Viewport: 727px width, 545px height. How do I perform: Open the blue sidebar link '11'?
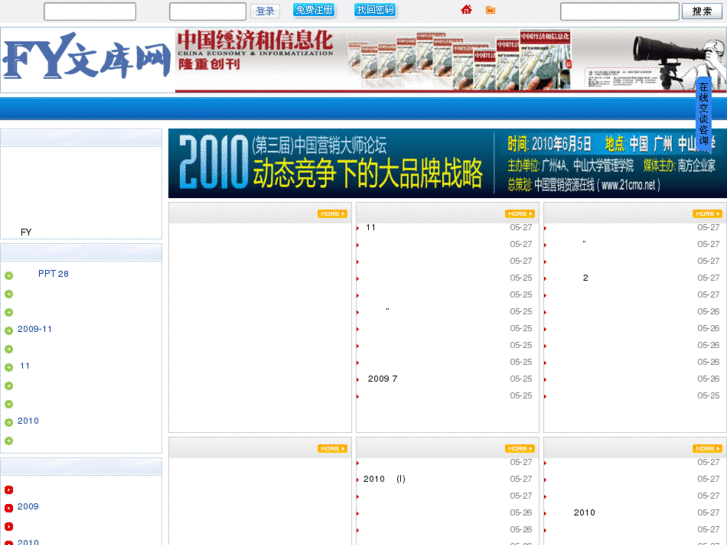point(25,366)
